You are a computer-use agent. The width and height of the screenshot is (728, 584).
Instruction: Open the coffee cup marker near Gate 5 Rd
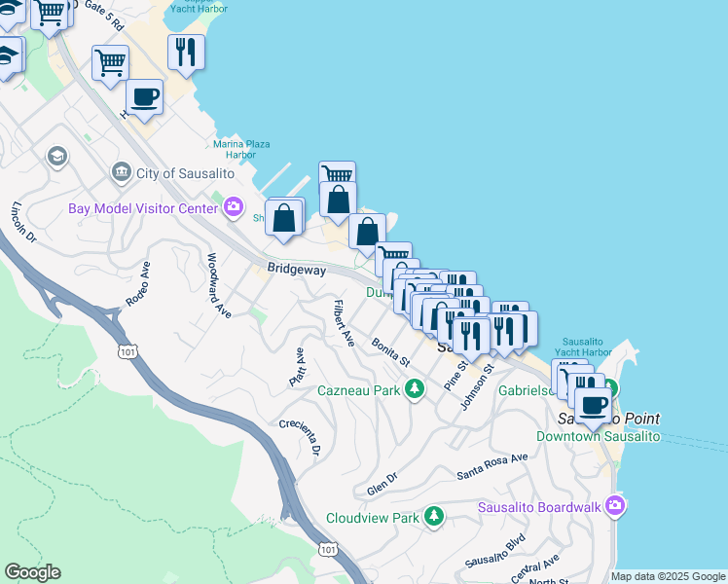[x=144, y=99]
